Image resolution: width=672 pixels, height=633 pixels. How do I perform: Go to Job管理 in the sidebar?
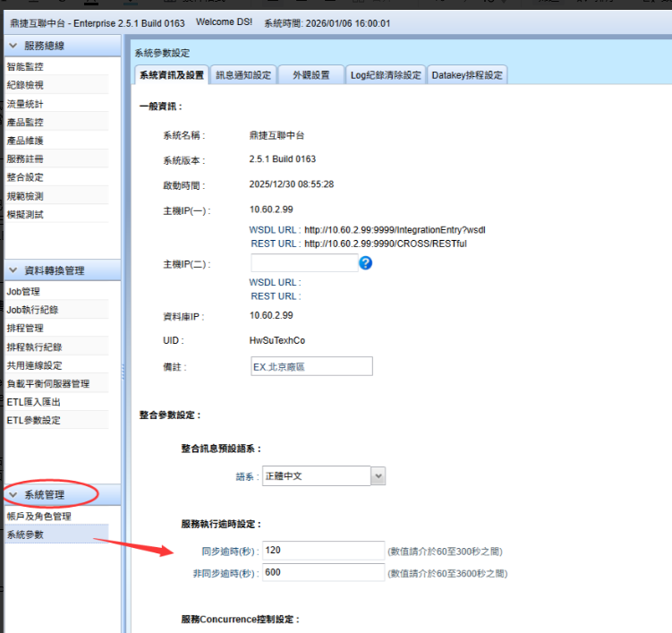[x=23, y=291]
